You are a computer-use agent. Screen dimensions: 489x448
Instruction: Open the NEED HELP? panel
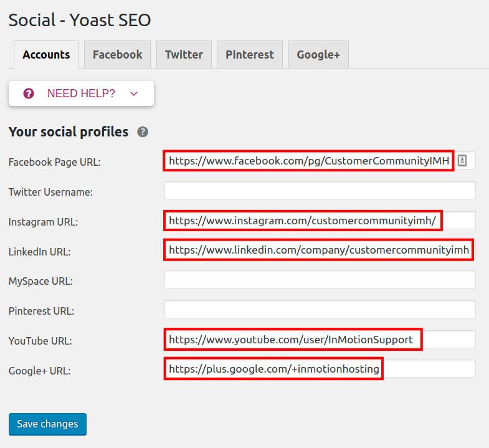[81, 93]
